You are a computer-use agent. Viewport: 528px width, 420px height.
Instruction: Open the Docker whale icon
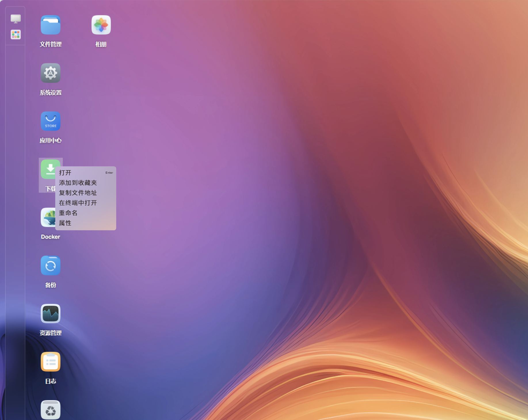click(x=47, y=217)
